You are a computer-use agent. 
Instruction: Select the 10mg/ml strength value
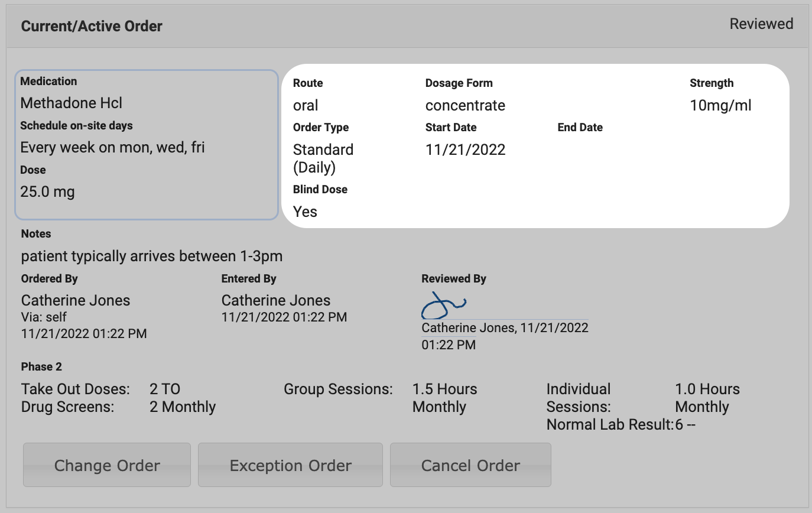[720, 106]
